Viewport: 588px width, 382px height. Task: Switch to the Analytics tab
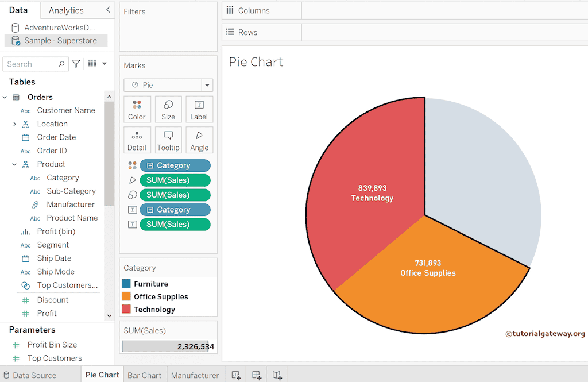(x=67, y=10)
